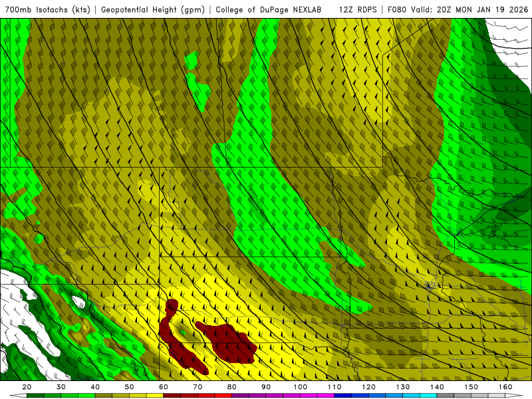Click the 100 label on the color scale

(301, 387)
